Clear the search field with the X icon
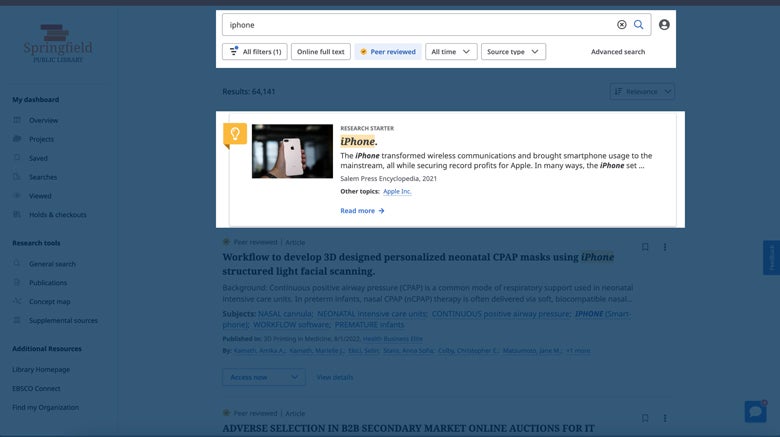 click(x=621, y=25)
